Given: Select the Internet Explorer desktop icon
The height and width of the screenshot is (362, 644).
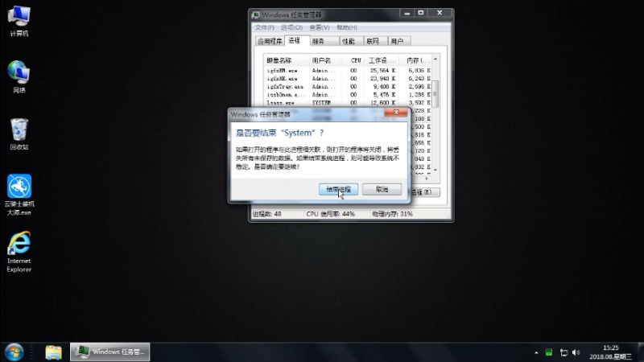Looking at the screenshot, I should click(x=19, y=252).
